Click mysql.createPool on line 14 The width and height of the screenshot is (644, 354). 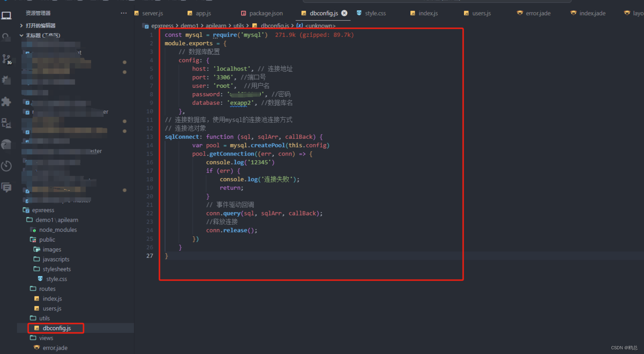coord(258,145)
